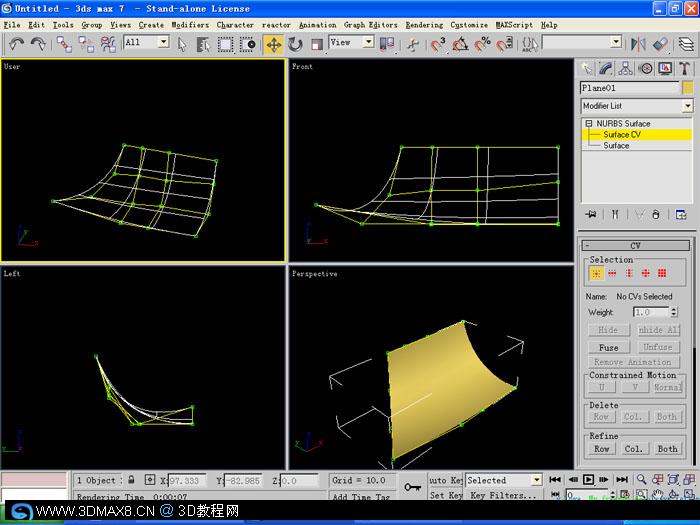Click the Set Keys key icon
This screenshot has width=700, height=525.
click(412, 487)
